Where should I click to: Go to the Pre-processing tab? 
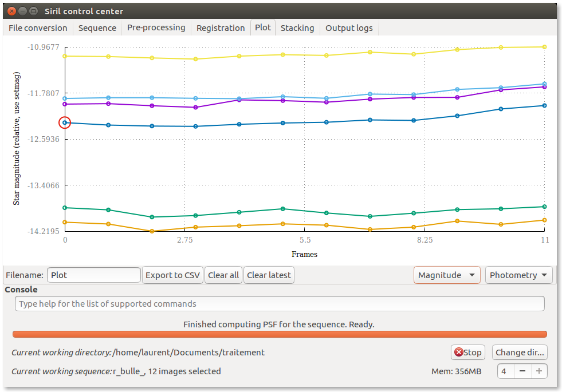tap(156, 28)
